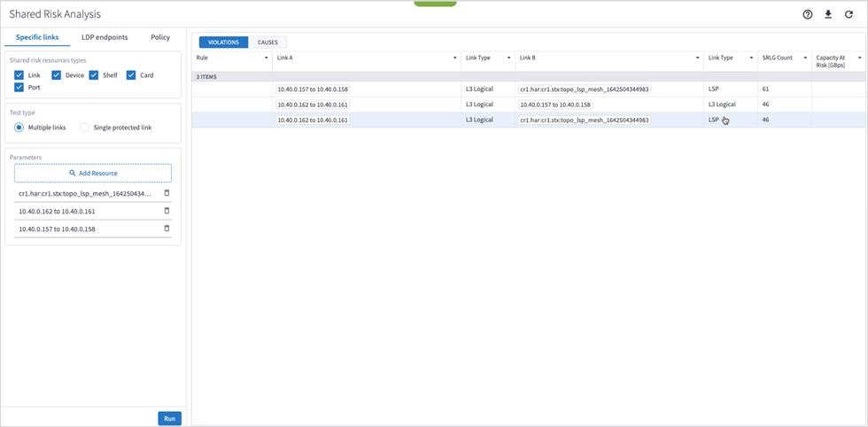Delete the 10.40.0.162 to 10.40.0.161 resource
This screenshot has height=427, width=868.
[x=167, y=211]
